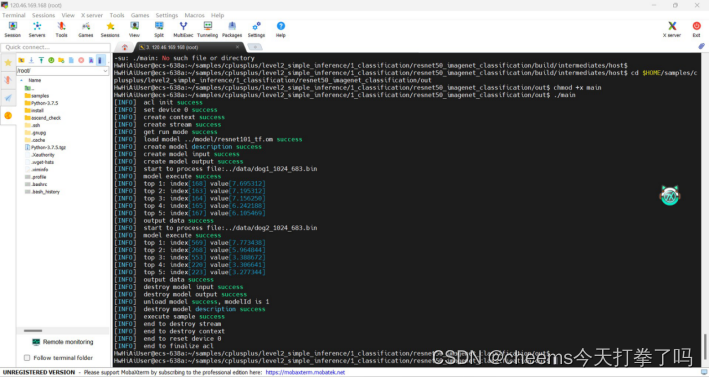709x377 pixels.
Task: Click the Games toolbar icon
Action: pos(85,29)
